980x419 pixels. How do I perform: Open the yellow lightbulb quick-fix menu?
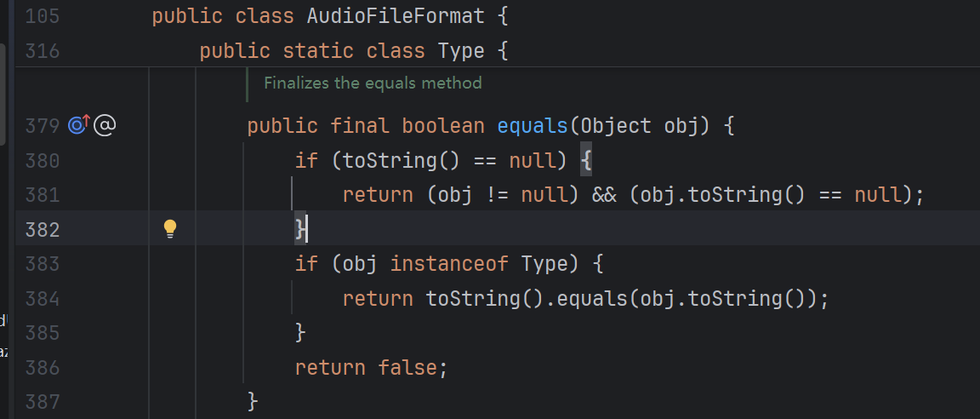[x=170, y=228]
